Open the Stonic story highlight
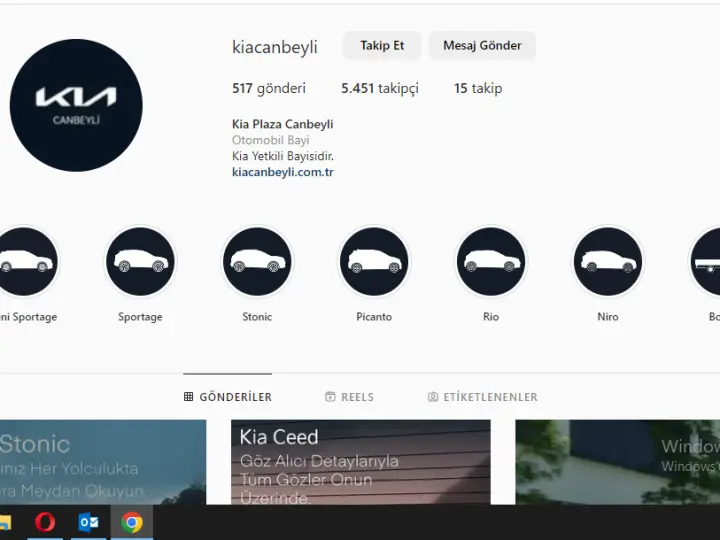The image size is (720, 540). [257, 262]
